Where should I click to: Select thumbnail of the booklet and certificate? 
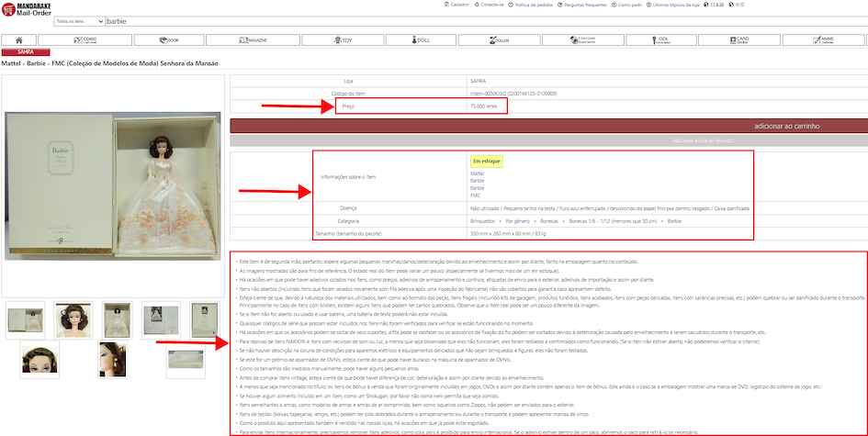(x=161, y=319)
